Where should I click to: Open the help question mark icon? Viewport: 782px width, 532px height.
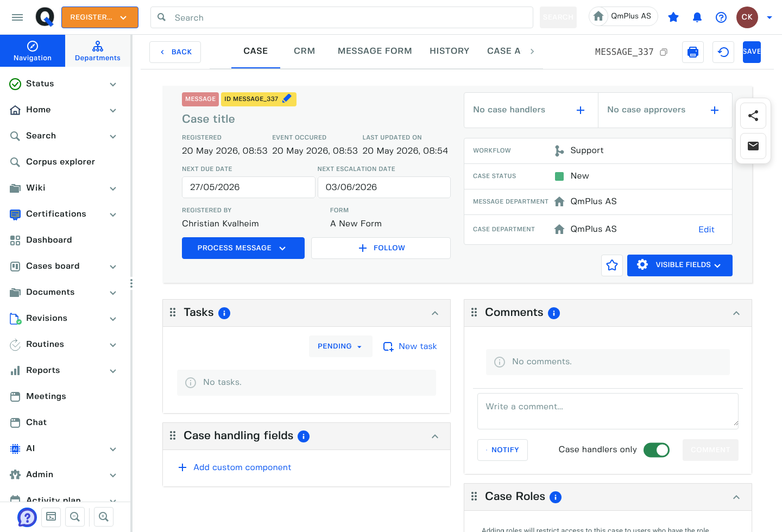tap(721, 17)
